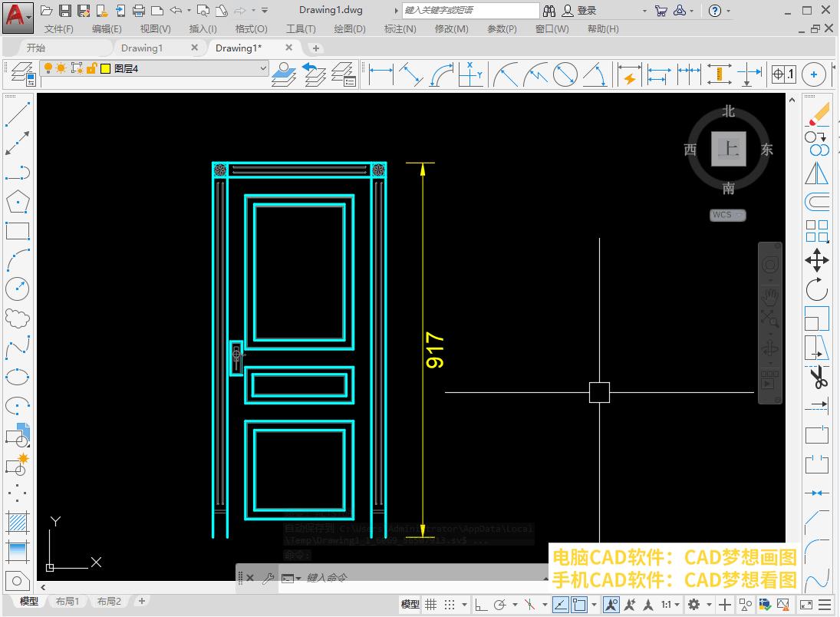Switch to the Drawing1 tab
Image resolution: width=840 pixels, height=617 pixels.
pyautogui.click(x=142, y=48)
